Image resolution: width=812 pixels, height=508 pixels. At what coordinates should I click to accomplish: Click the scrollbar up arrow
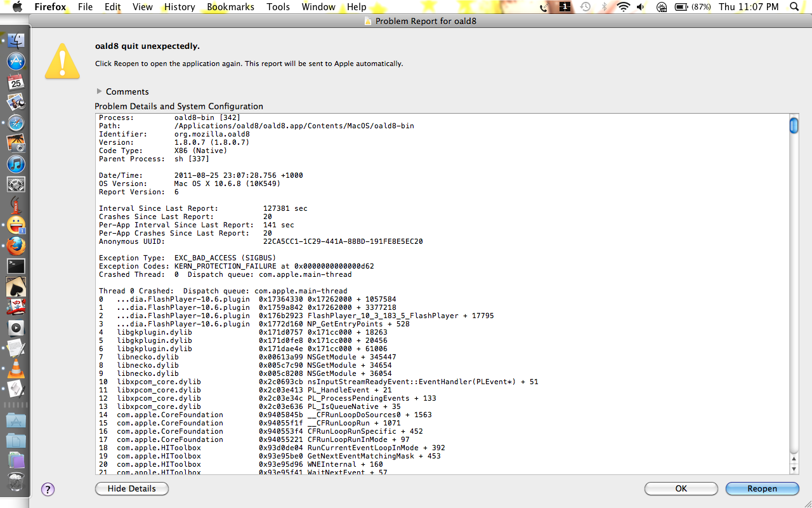coord(794,459)
